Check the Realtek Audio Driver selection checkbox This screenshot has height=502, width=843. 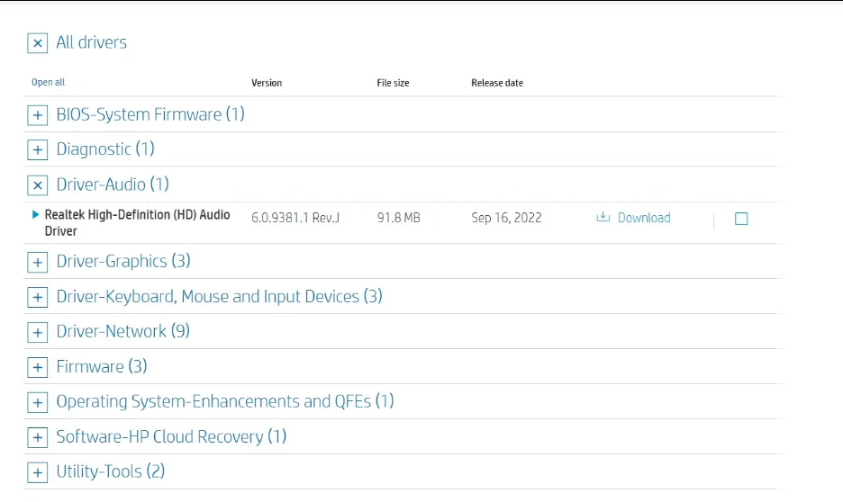pos(741,219)
